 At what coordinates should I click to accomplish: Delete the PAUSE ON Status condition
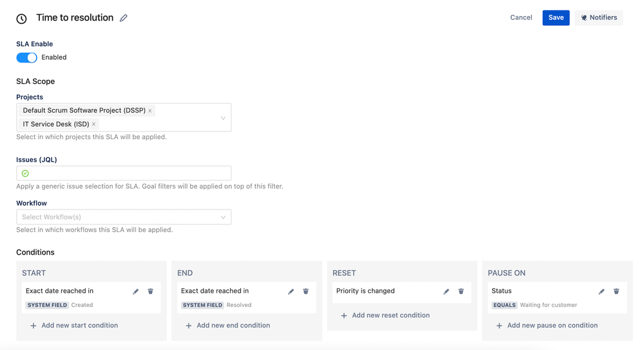pyautogui.click(x=616, y=291)
